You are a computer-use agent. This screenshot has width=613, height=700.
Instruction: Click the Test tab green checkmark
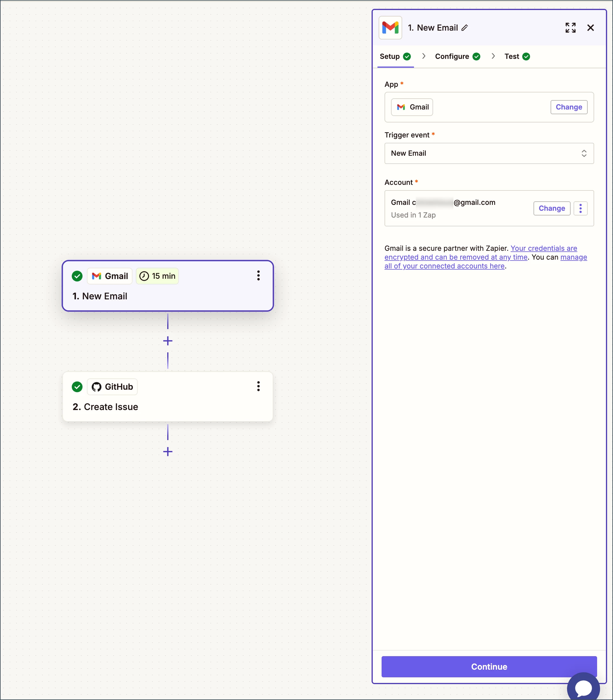pyautogui.click(x=526, y=57)
